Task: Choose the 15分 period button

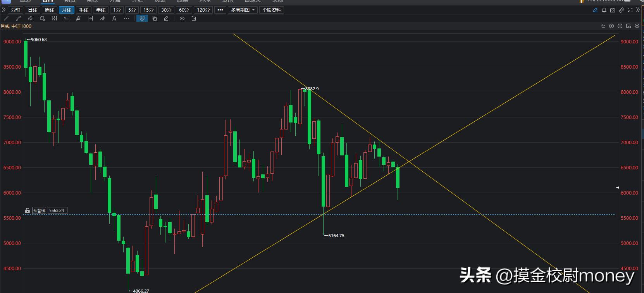Action: pos(148,10)
